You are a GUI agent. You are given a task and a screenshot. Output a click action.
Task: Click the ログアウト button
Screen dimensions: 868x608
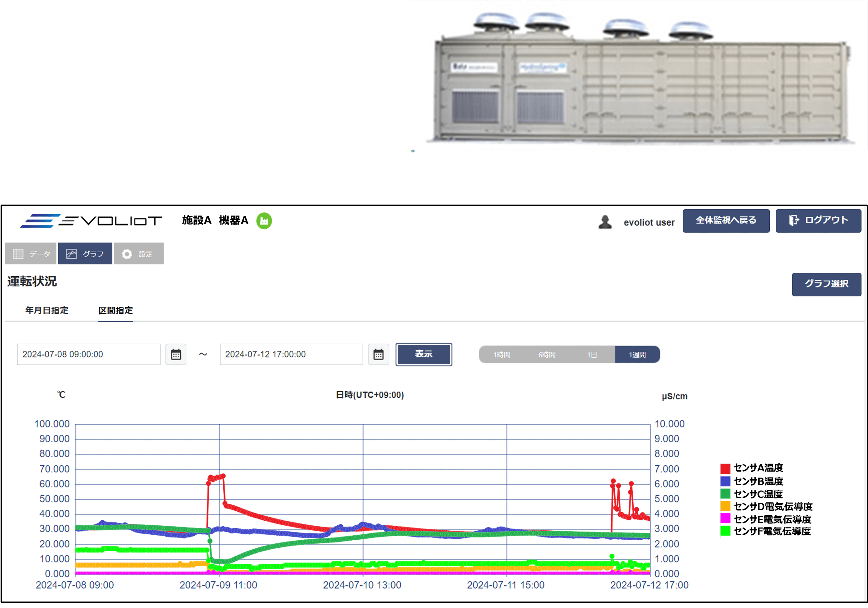pos(818,221)
